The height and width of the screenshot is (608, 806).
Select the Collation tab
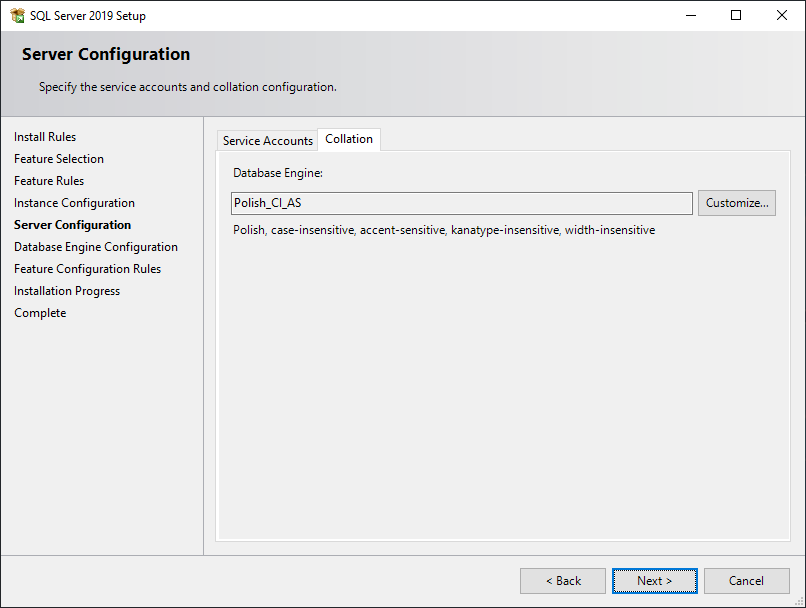pos(349,139)
